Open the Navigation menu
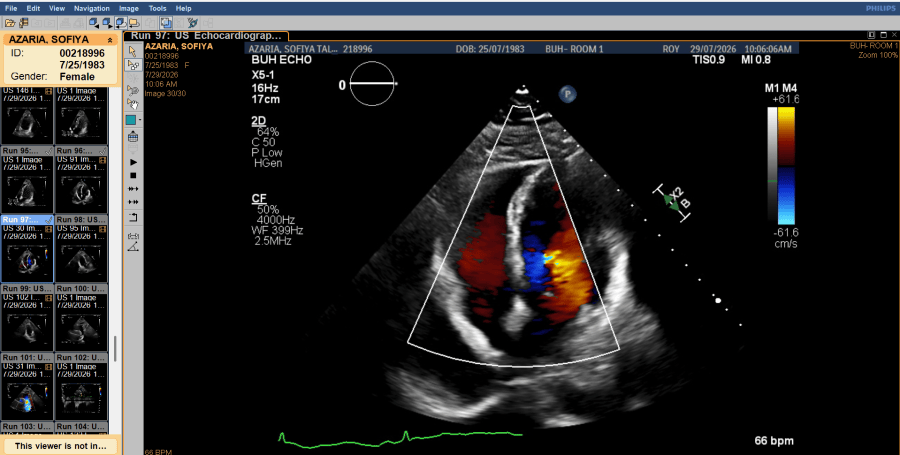 92,9
